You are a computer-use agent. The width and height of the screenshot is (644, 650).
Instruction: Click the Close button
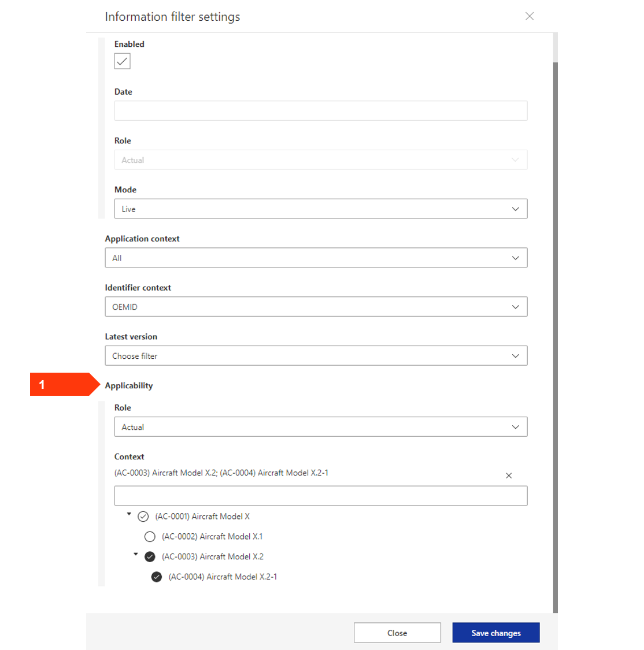pyautogui.click(x=397, y=632)
